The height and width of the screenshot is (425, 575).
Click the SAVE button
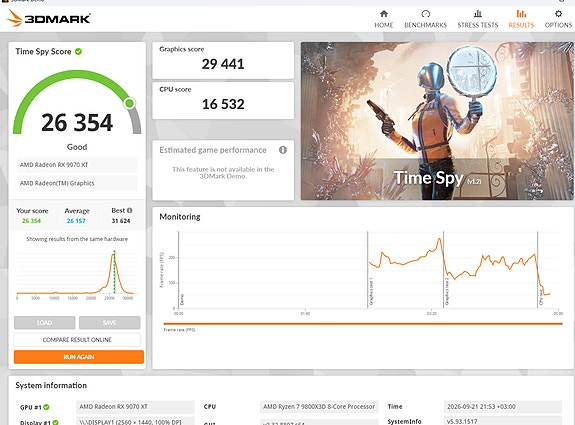[110, 323]
